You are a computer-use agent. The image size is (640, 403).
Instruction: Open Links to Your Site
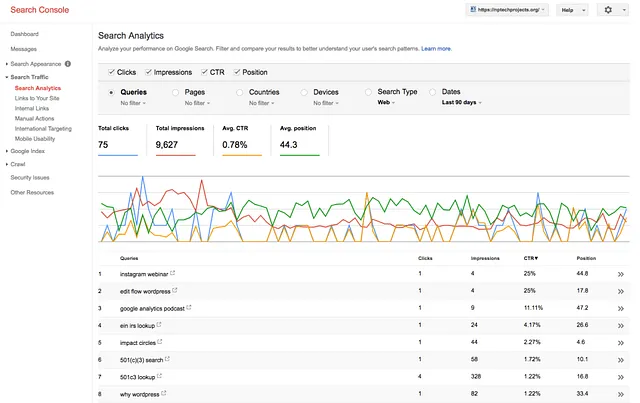(37, 98)
